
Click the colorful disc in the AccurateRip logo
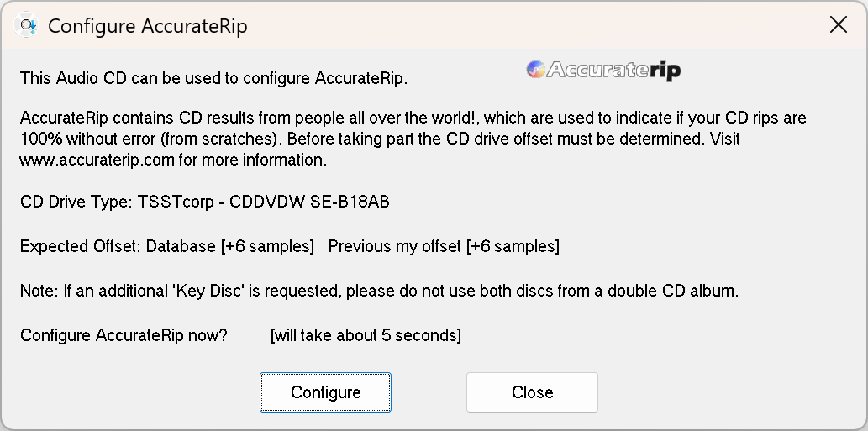(536, 70)
